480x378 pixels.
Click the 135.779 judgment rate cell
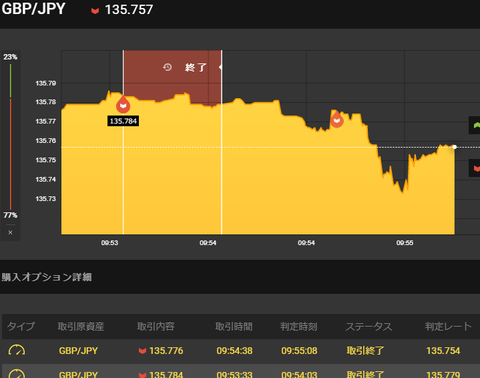click(443, 374)
